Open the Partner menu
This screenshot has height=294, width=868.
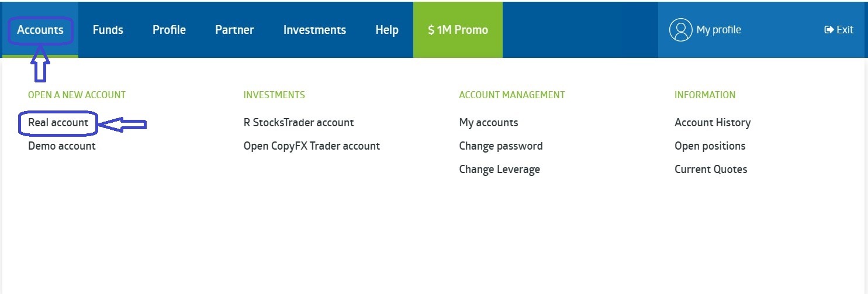234,30
